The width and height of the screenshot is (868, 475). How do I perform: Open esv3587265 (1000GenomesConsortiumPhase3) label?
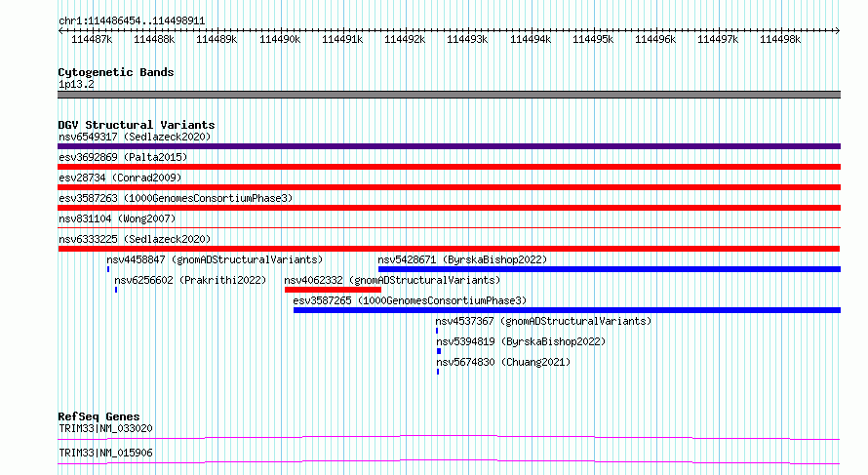[x=410, y=300]
